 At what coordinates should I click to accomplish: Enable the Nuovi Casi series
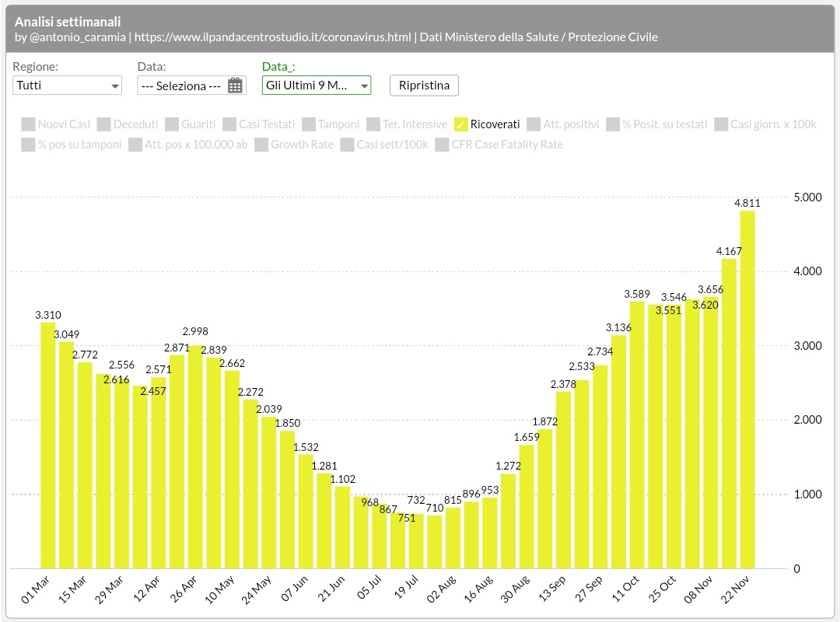(x=29, y=124)
